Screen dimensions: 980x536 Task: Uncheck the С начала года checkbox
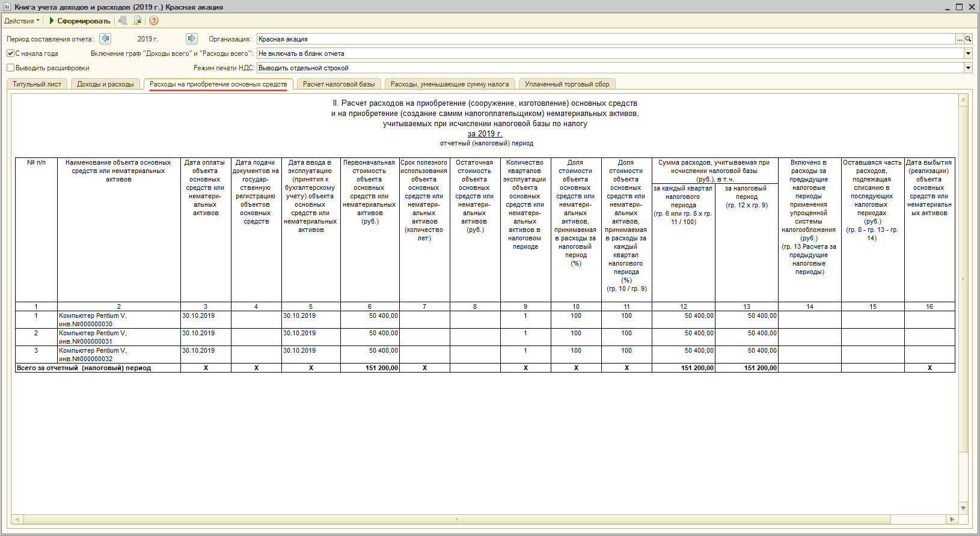point(10,53)
